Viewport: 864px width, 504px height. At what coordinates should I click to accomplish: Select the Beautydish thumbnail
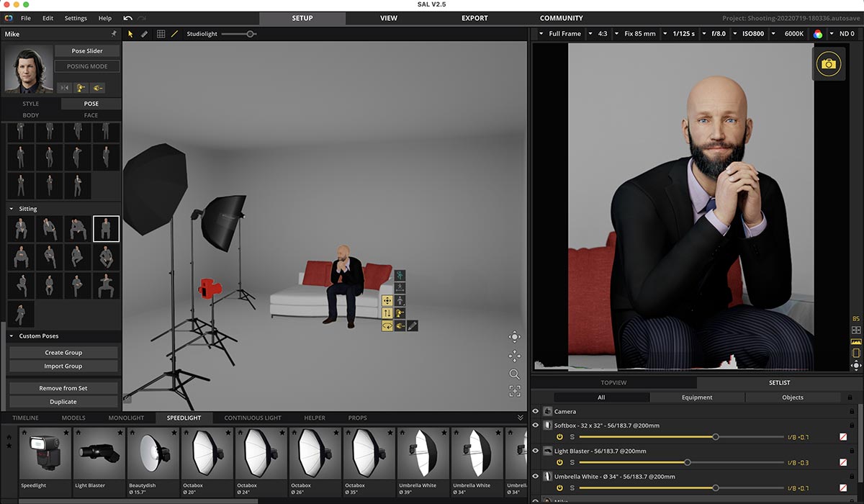153,456
